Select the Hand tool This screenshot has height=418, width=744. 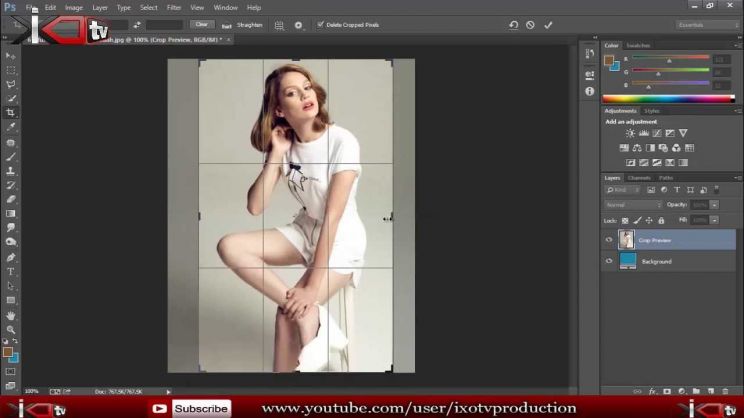tap(11, 315)
